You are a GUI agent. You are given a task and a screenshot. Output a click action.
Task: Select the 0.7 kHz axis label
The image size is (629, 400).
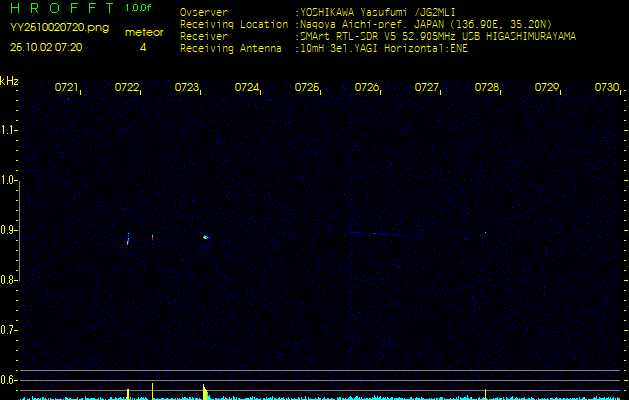coord(10,330)
